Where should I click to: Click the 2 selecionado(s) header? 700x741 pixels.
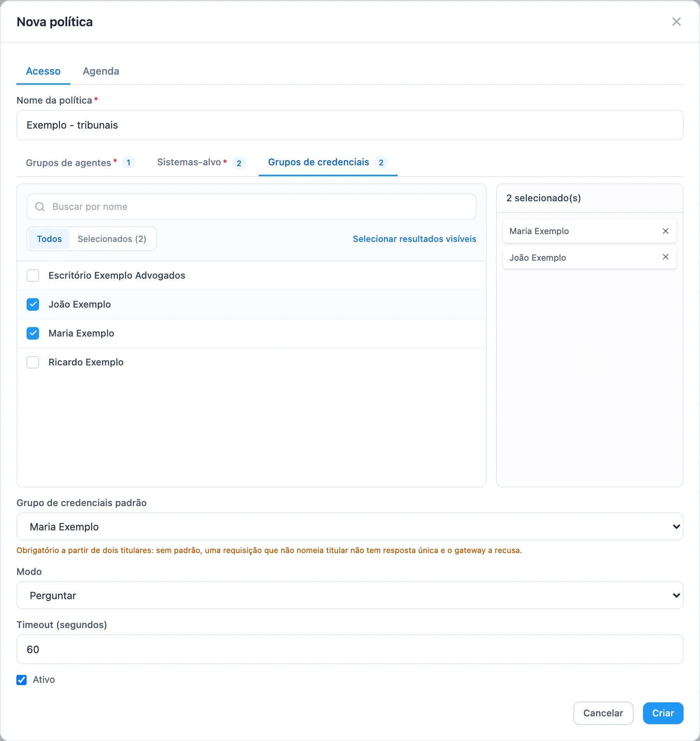543,198
